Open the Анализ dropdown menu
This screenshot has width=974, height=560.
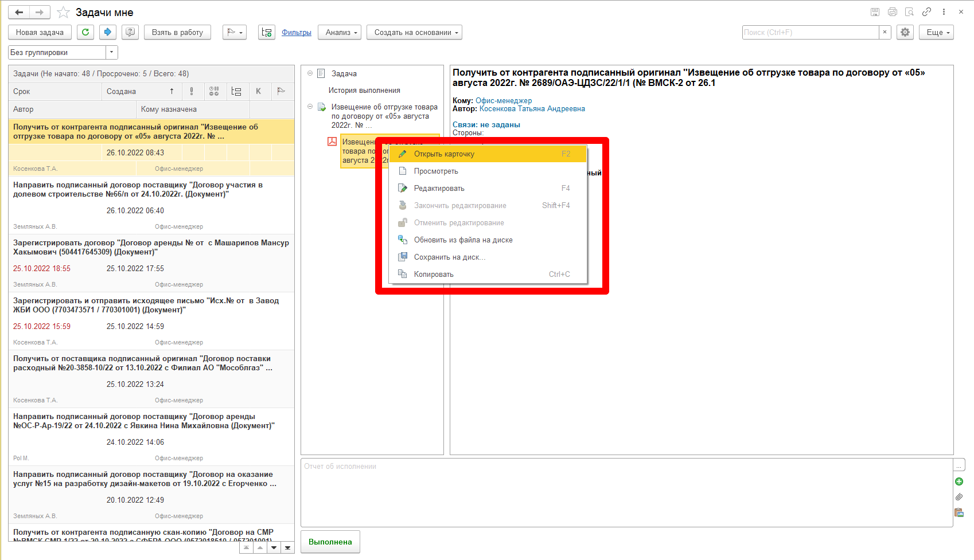point(340,32)
